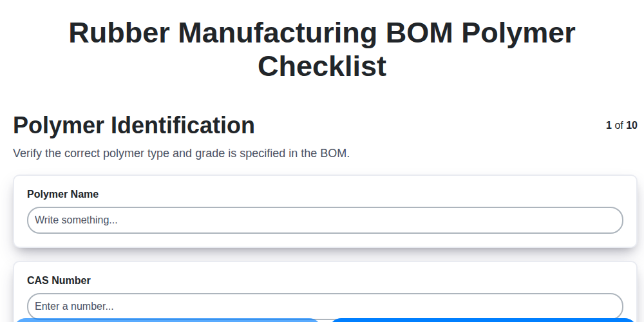Click the Polymer Name text field
The width and height of the screenshot is (644, 322).
tap(325, 220)
